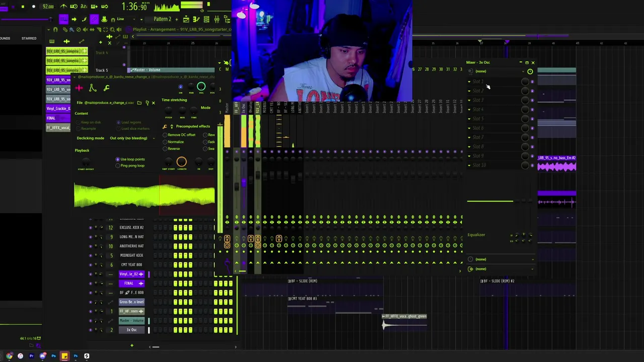Click the 92.000 tempo field
The image size is (644, 362).
coord(48,7)
